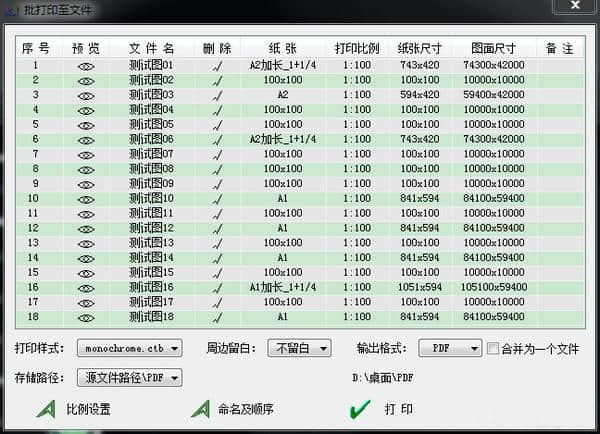Click drawing size 105100x59400

[494, 287]
